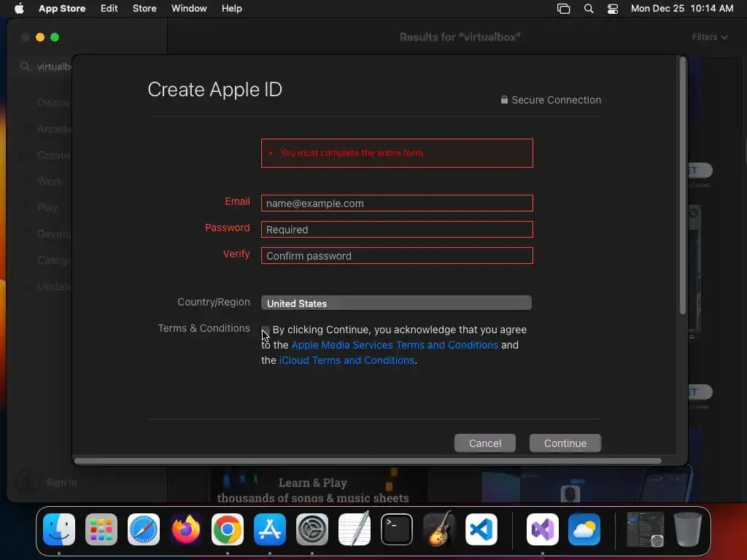Click the Stage Manager menu bar icon
This screenshot has width=747, height=560.
click(564, 9)
